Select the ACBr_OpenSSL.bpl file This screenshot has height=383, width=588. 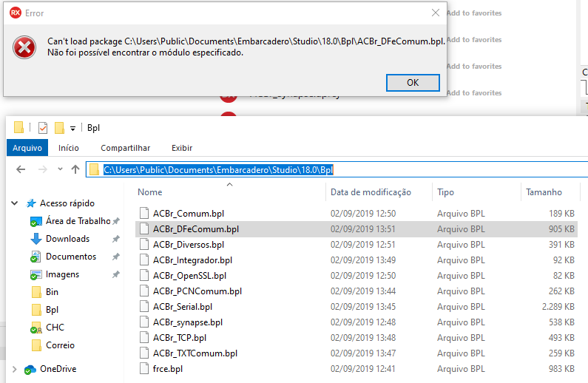pyautogui.click(x=189, y=276)
